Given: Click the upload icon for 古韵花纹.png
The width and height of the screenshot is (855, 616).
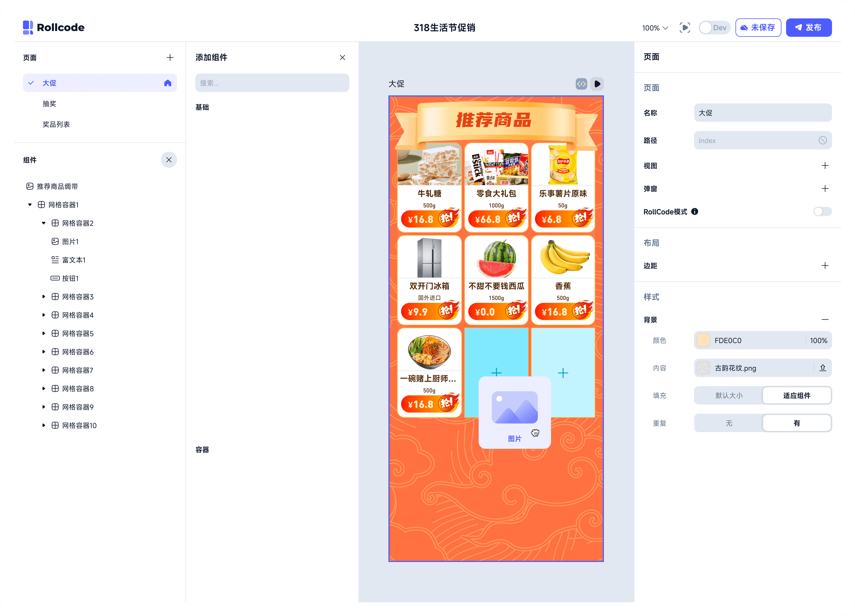Looking at the screenshot, I should pos(823,368).
